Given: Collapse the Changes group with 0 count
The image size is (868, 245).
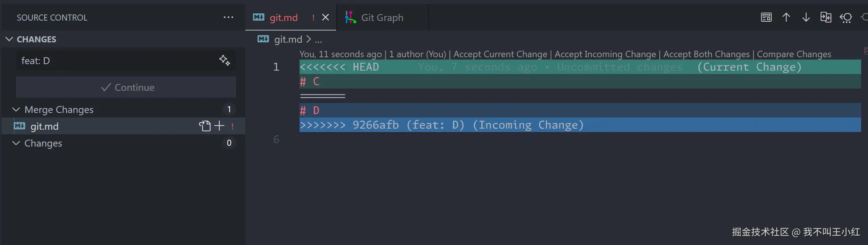Looking at the screenshot, I should 16,143.
